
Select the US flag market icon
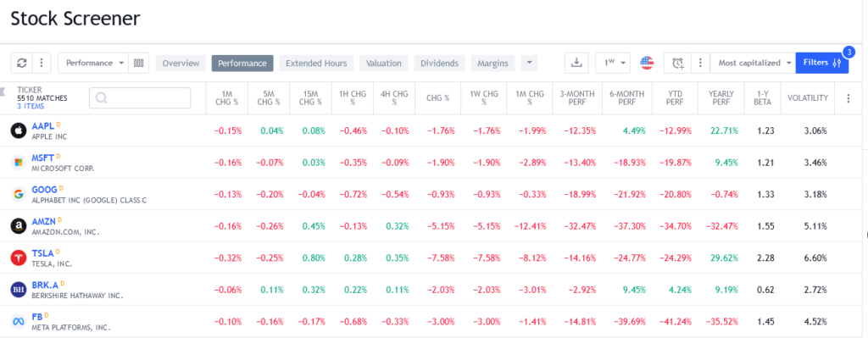point(647,63)
